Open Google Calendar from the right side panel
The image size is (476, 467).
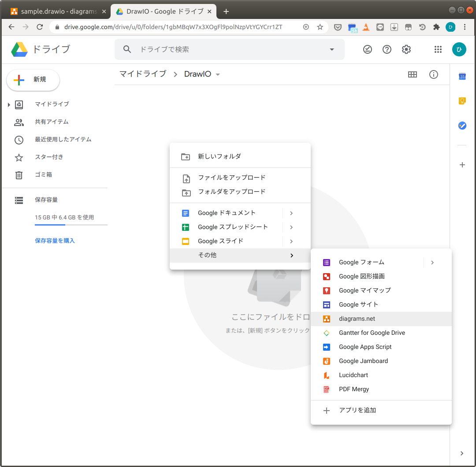pyautogui.click(x=462, y=76)
